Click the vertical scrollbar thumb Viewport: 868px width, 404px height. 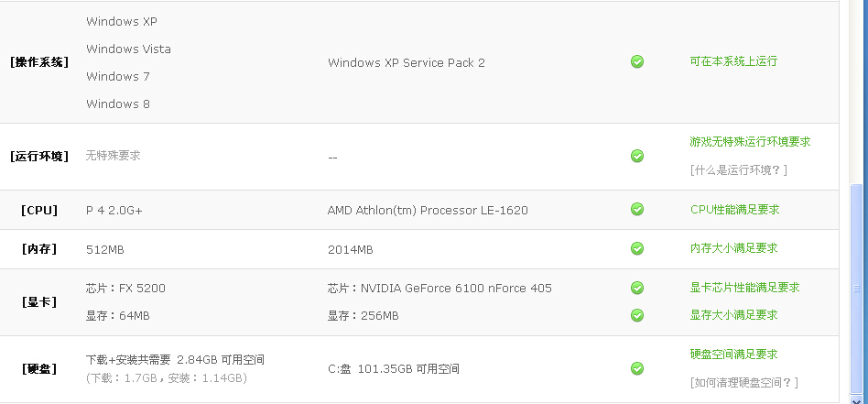(x=856, y=287)
